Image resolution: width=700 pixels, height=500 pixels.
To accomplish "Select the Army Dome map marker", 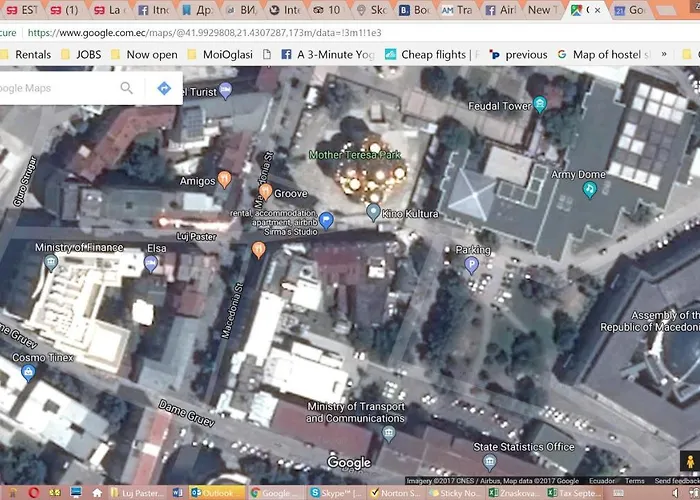I will pyautogui.click(x=590, y=189).
